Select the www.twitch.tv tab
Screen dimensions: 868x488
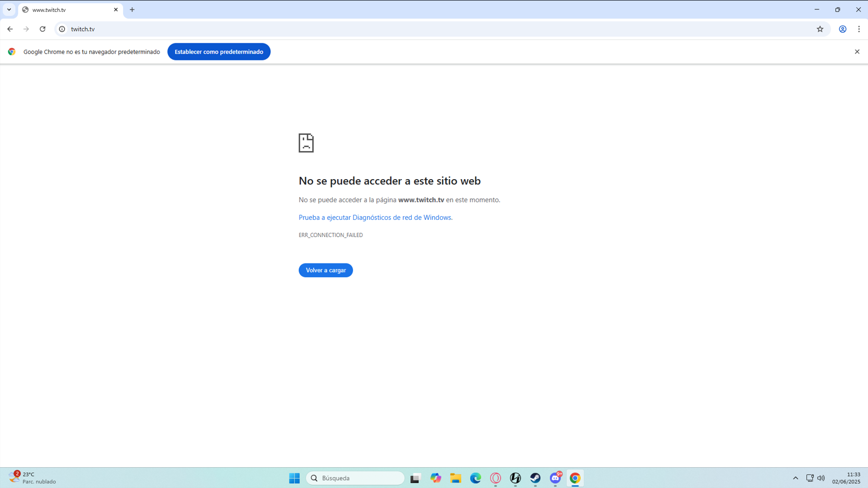pyautogui.click(x=70, y=10)
